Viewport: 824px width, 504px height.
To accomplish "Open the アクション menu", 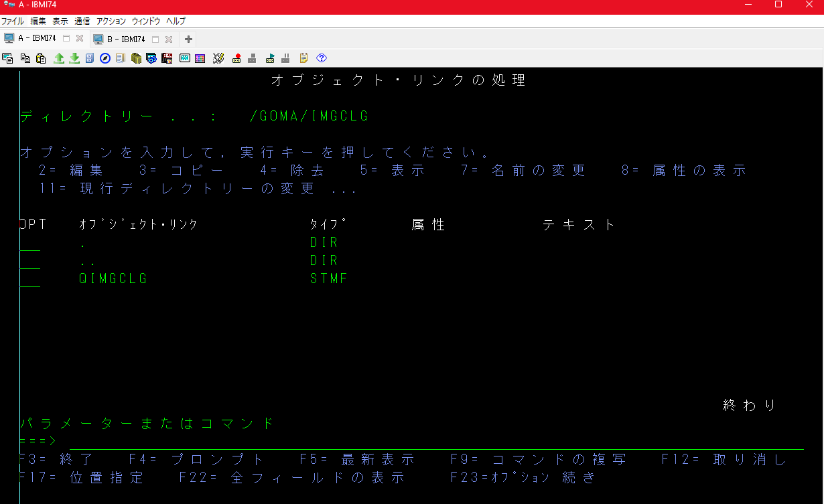I will 111,21.
